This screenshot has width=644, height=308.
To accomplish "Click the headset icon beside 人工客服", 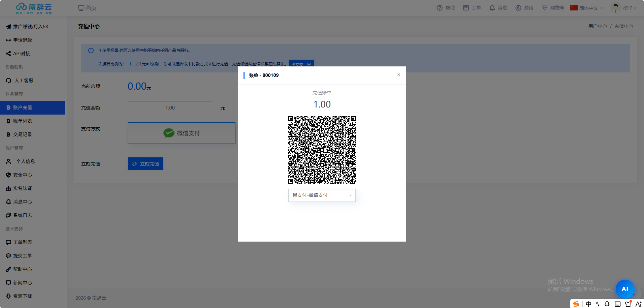I will (x=8, y=81).
